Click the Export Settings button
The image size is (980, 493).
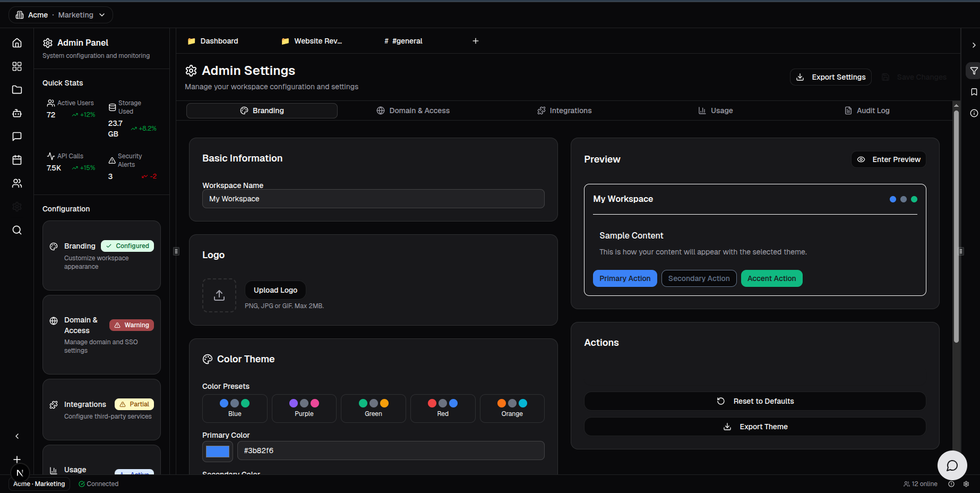pos(830,77)
